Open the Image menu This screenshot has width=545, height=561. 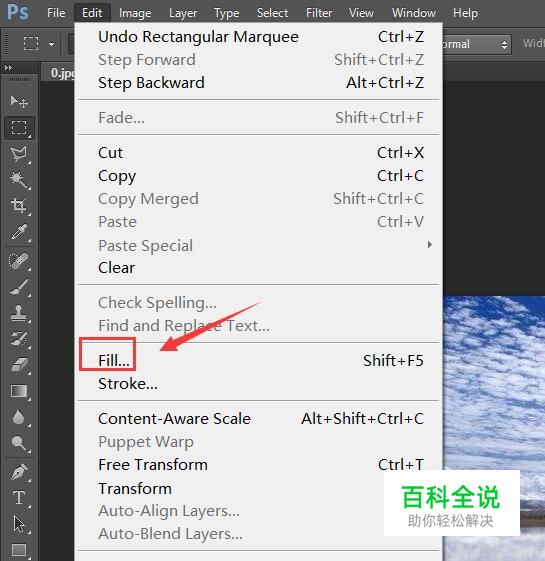[x=135, y=13]
